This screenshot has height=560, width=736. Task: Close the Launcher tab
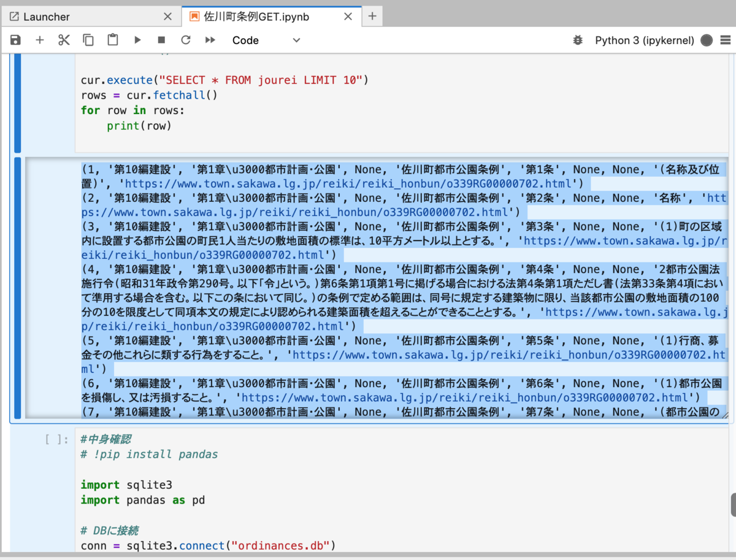tap(167, 17)
